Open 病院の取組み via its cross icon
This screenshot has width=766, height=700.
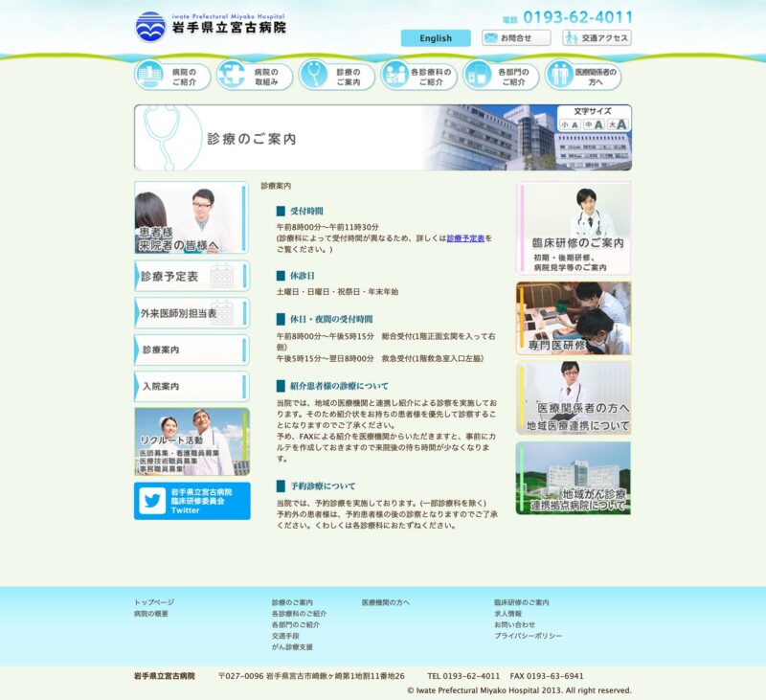[x=231, y=75]
